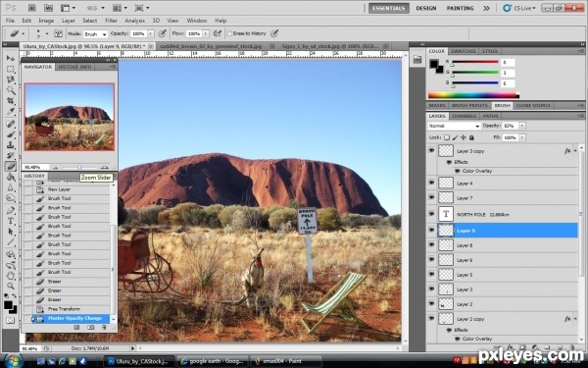Select the Rectangular Marquee tool

point(10,69)
